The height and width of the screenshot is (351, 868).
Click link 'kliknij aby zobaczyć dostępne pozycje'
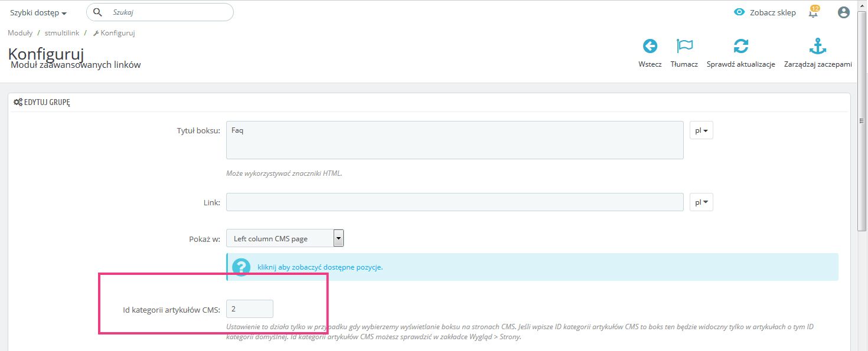tap(320, 267)
